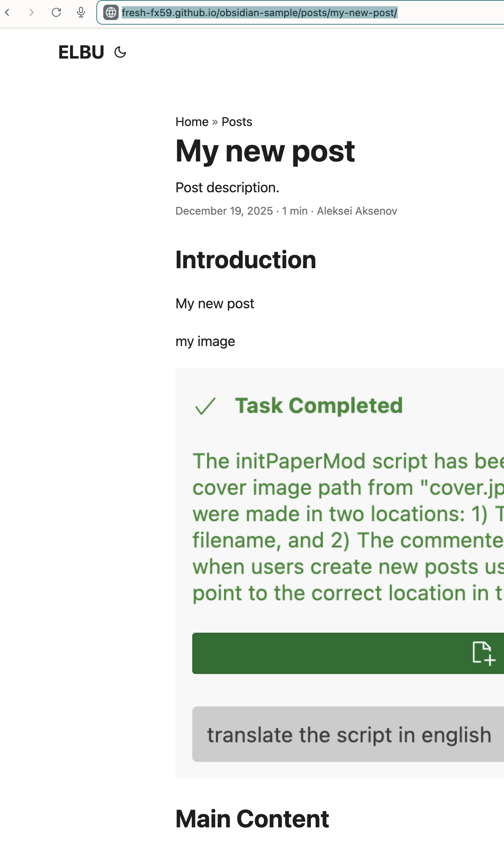Click the new file icon in green bar
Image resolution: width=504 pixels, height=847 pixels.
tap(484, 653)
